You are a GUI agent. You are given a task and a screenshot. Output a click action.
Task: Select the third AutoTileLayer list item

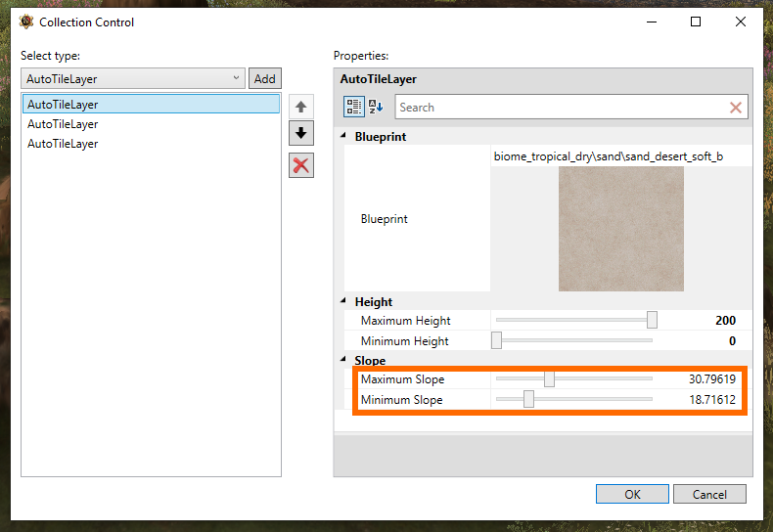point(151,144)
